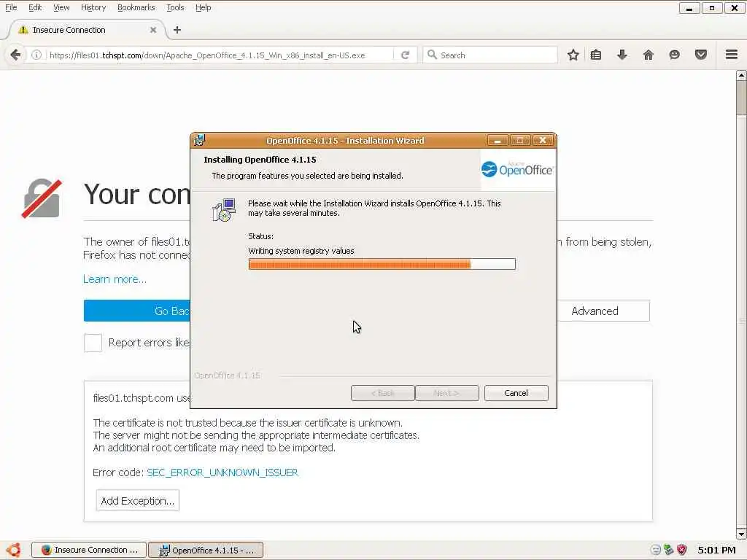Switch to Insecure Connection taskbar item
Screen dimensions: 747x560
coord(90,550)
